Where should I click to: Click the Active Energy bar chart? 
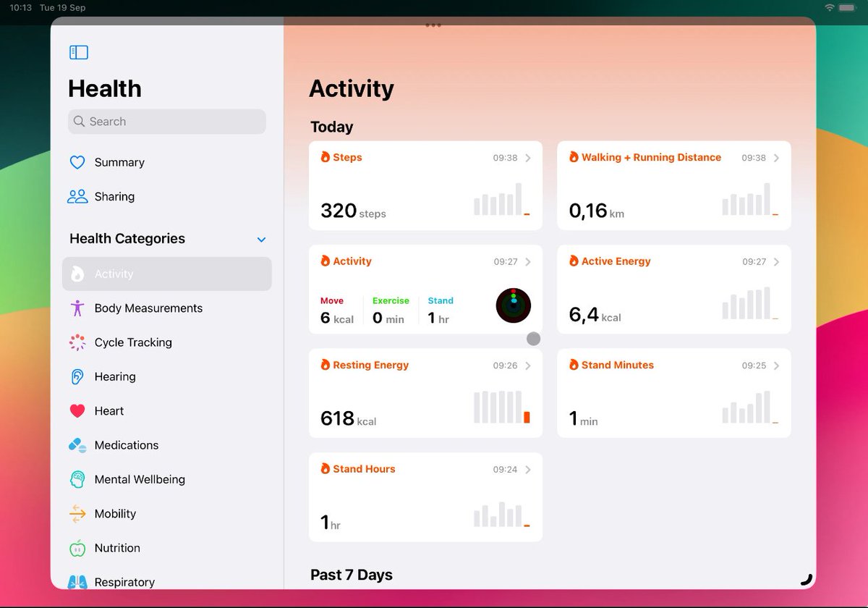pyautogui.click(x=750, y=303)
